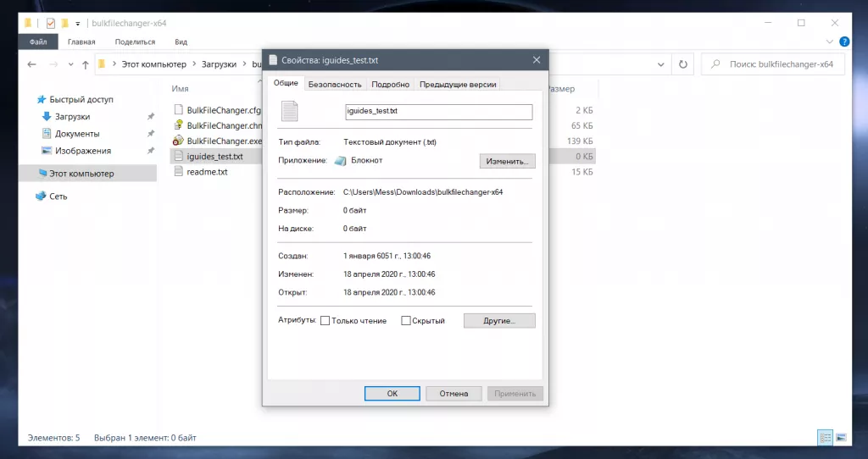
Task: Confirm the dialog with OK
Action: point(392,394)
